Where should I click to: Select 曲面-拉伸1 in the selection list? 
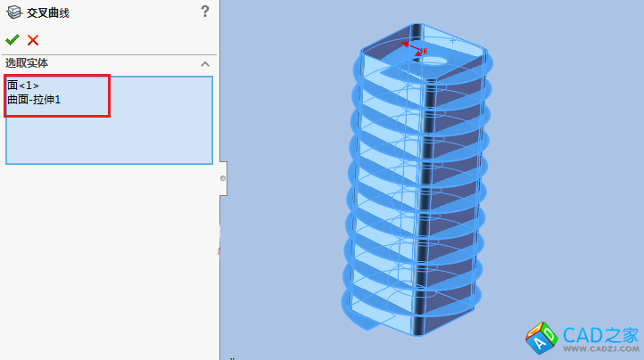34,100
